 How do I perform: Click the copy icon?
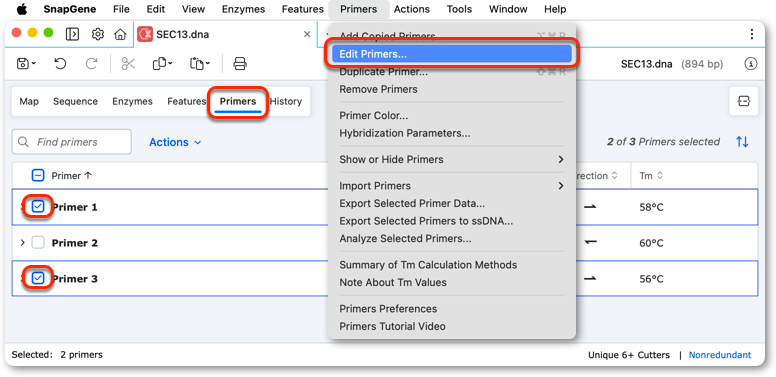click(x=159, y=63)
